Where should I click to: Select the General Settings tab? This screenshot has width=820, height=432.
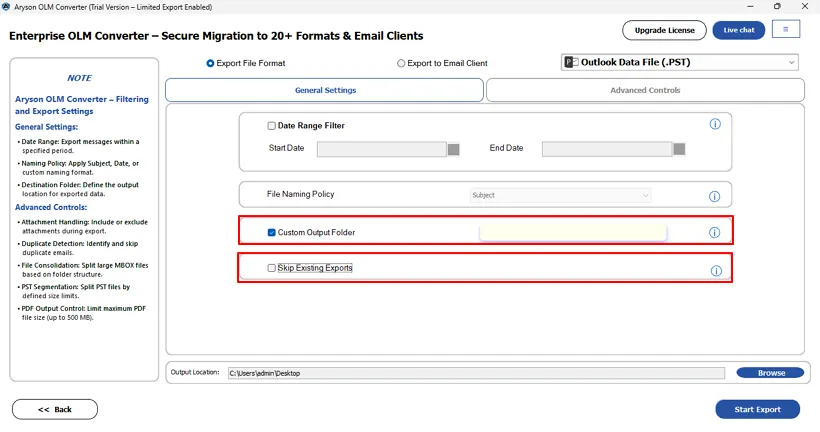tap(325, 90)
